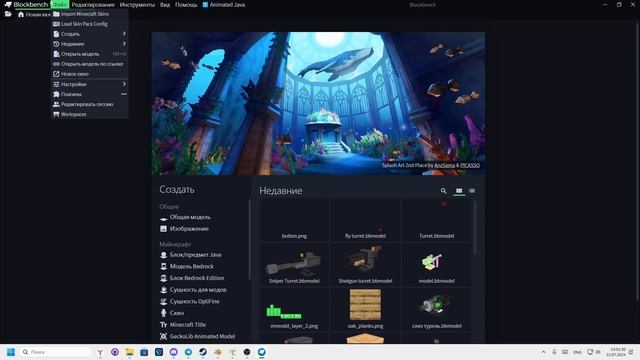
Task: Click the Создать list scrollbar
Action: click(x=249, y=240)
